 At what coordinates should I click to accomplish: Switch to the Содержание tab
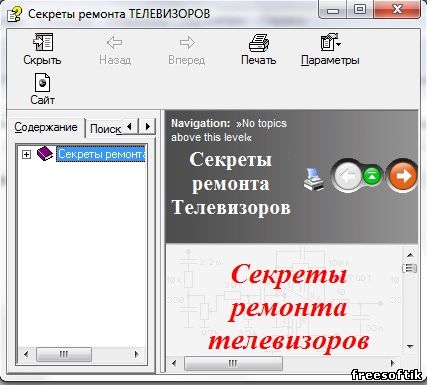(46, 127)
